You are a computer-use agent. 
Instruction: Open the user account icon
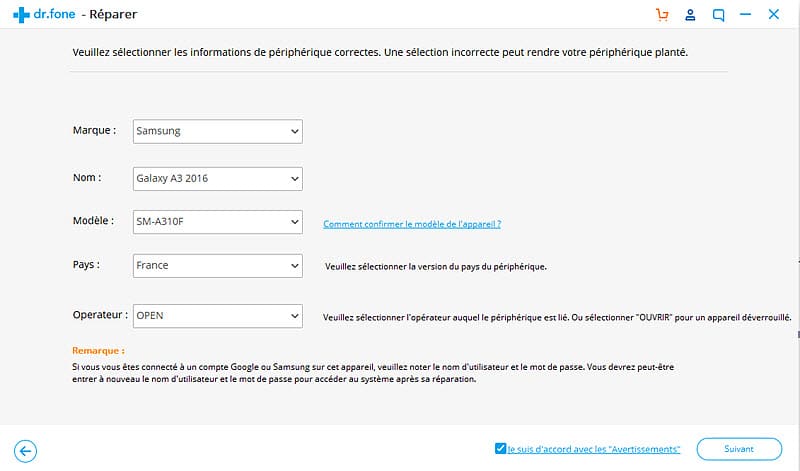click(690, 15)
